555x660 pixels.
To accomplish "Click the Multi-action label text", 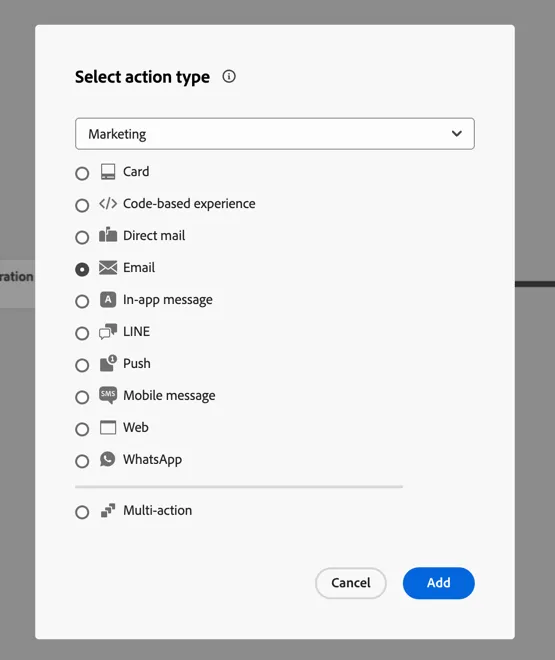I will (x=157, y=511).
